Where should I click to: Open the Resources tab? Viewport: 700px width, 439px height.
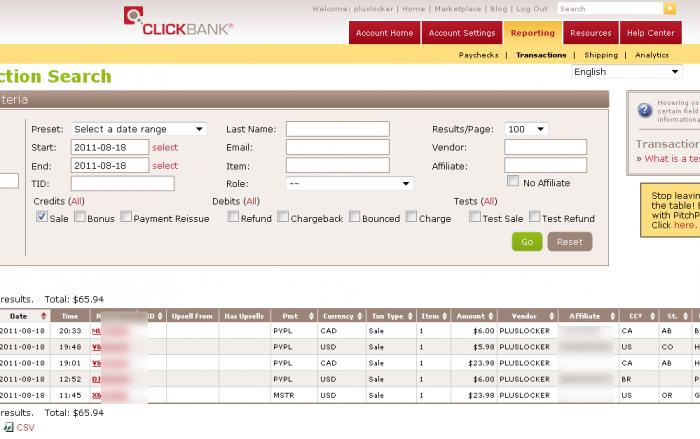point(591,33)
